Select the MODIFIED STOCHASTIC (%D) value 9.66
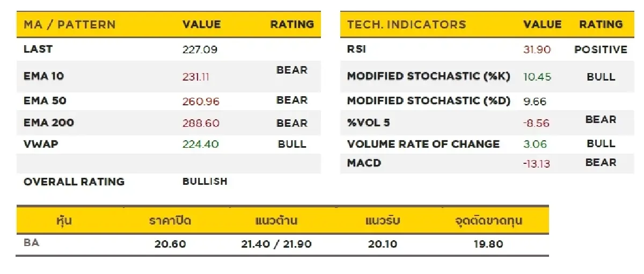 535,101
